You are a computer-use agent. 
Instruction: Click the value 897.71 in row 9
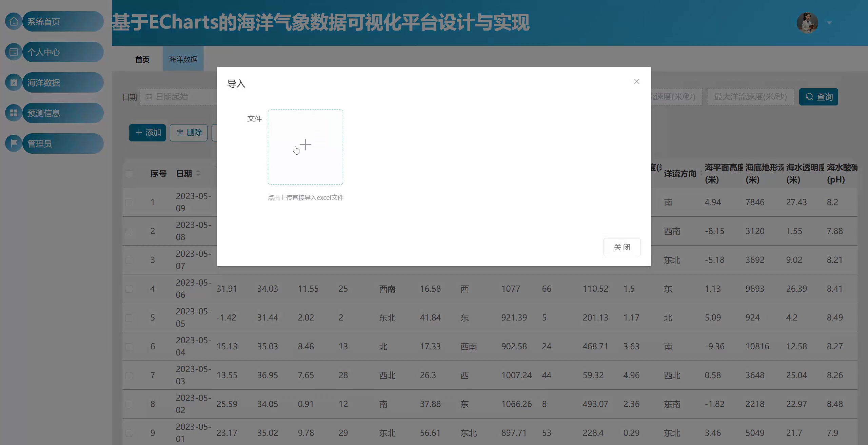click(x=514, y=433)
